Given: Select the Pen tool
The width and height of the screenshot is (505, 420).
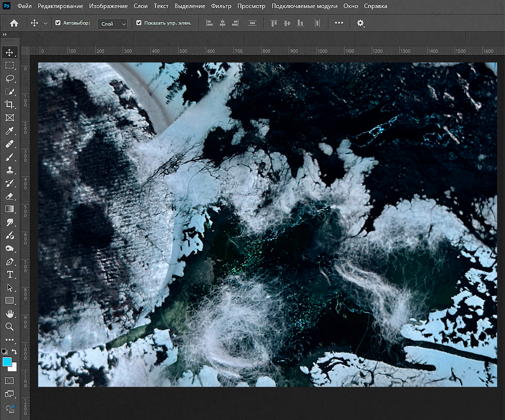Looking at the screenshot, I should click(9, 262).
